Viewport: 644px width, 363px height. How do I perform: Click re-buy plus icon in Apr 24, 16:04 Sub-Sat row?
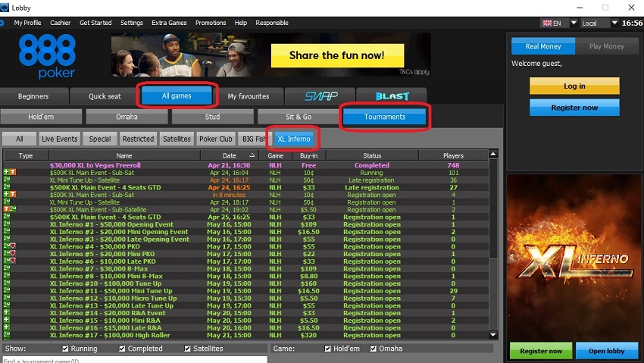pyautogui.click(x=6, y=173)
